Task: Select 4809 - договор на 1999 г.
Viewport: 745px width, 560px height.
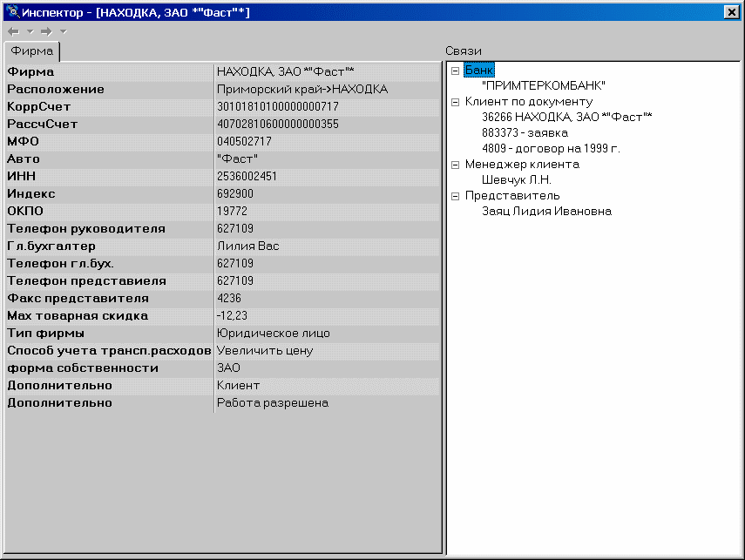Action: 551,148
